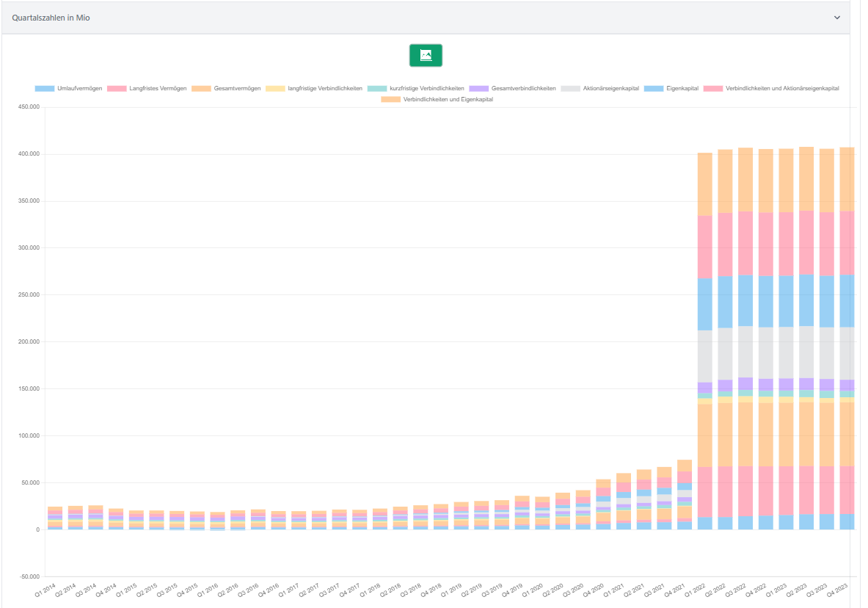Screen dimensions: 868x608
Task: Toggle the Aktionärseigenkapital legend entry
Action: [600, 89]
